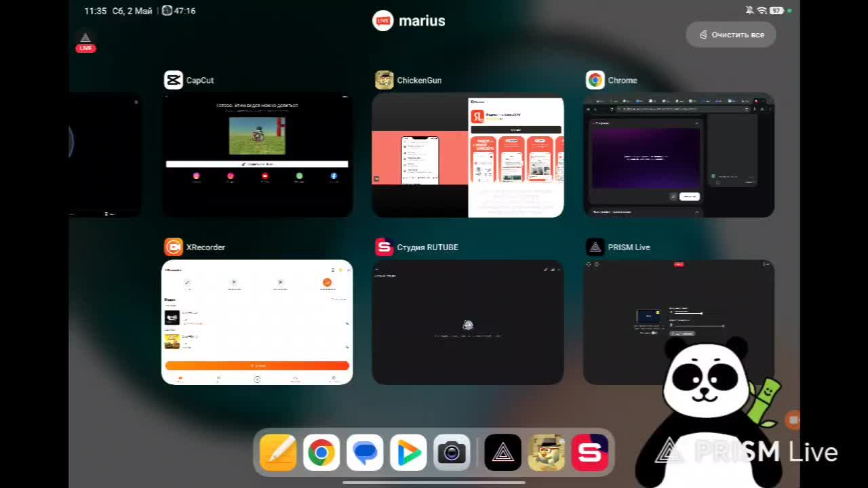Open the Camera app in the dock
868x488 pixels.
pos(452,453)
